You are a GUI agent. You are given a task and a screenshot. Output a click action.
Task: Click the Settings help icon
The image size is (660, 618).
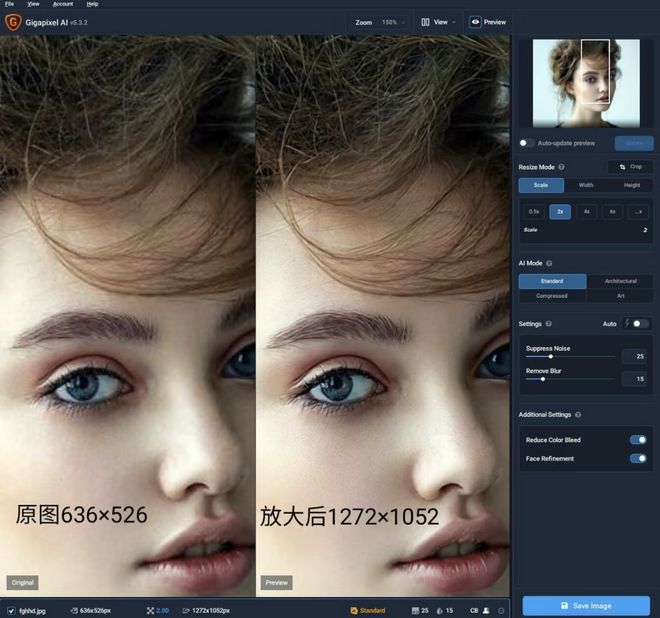point(548,324)
